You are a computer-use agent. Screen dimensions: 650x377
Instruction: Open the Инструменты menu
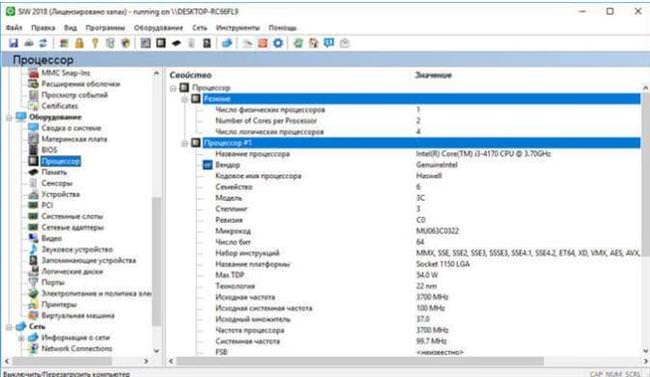click(x=238, y=28)
